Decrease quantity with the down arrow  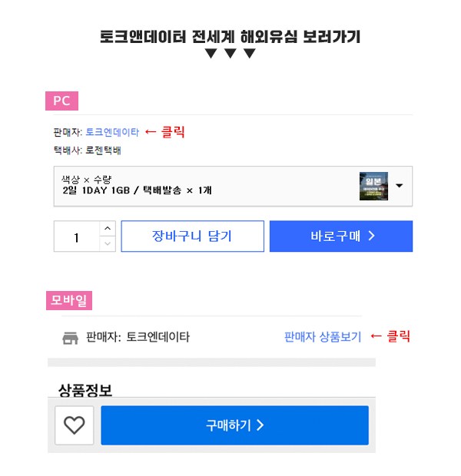(108, 244)
